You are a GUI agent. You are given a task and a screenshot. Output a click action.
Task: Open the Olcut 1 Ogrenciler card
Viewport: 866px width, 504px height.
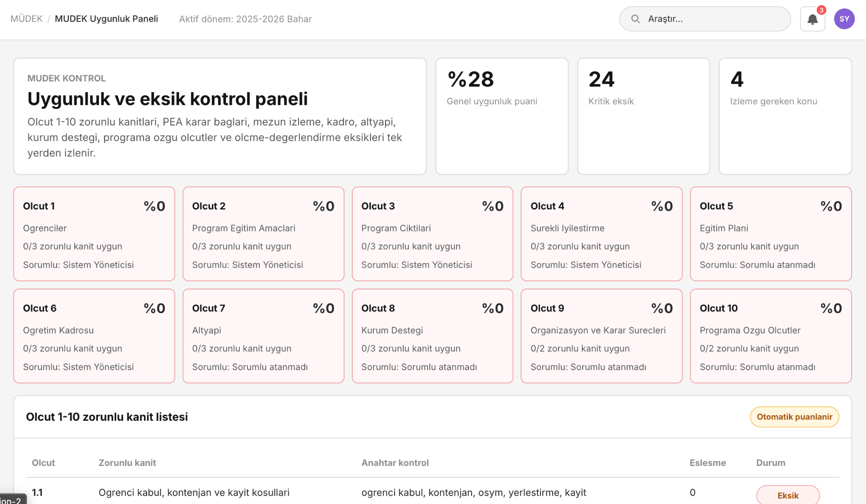[94, 234]
